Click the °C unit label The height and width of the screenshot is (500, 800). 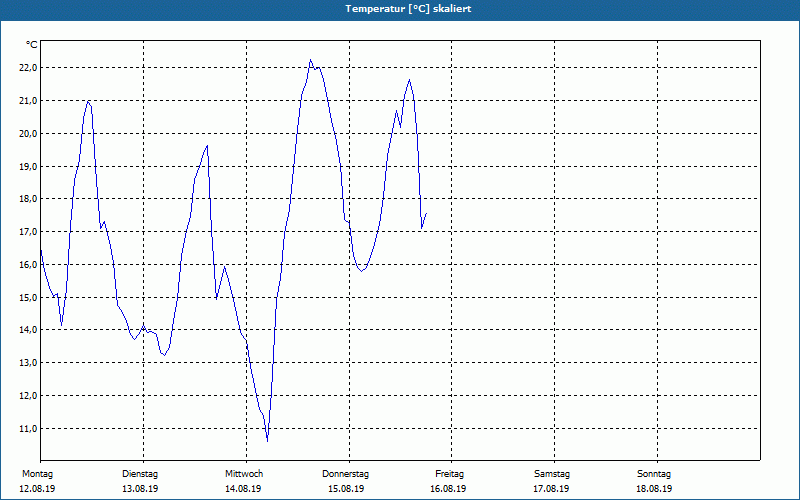pyautogui.click(x=32, y=45)
